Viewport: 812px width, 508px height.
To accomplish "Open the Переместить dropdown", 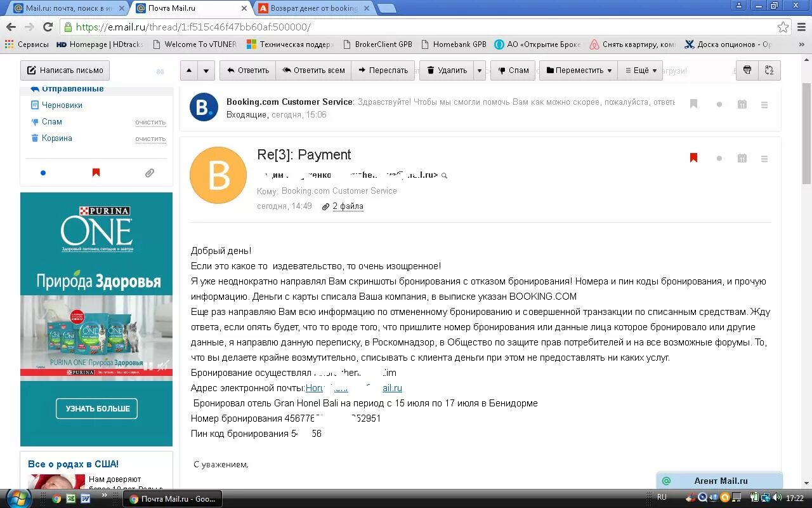I will [579, 70].
